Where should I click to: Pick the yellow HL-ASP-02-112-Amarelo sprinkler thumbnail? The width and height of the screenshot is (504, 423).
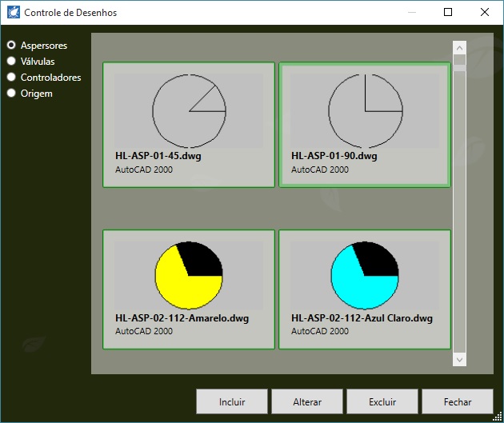(x=189, y=276)
